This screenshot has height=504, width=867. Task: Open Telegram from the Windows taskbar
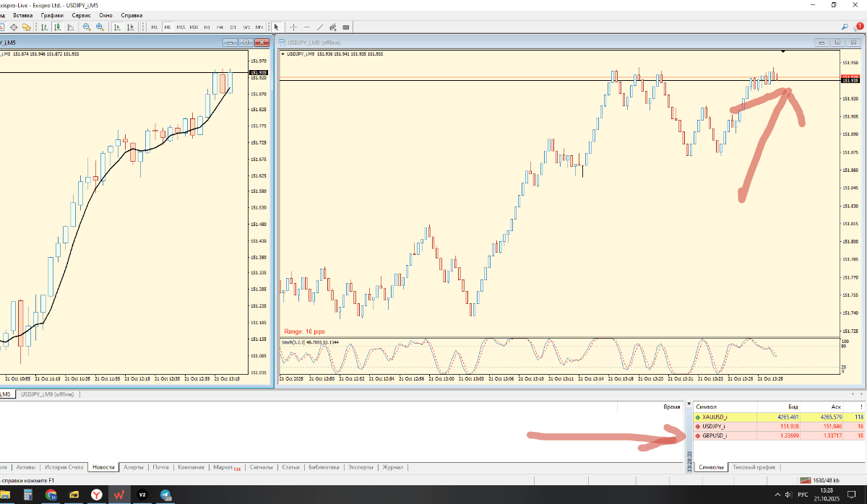tap(165, 495)
